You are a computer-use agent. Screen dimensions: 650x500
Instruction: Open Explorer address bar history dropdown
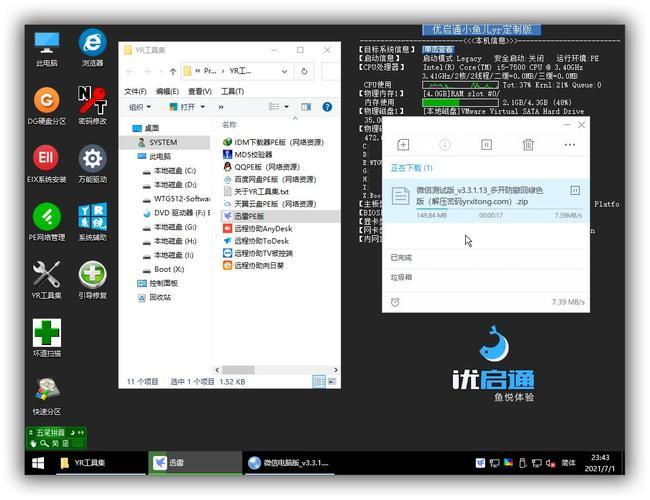(x=284, y=71)
